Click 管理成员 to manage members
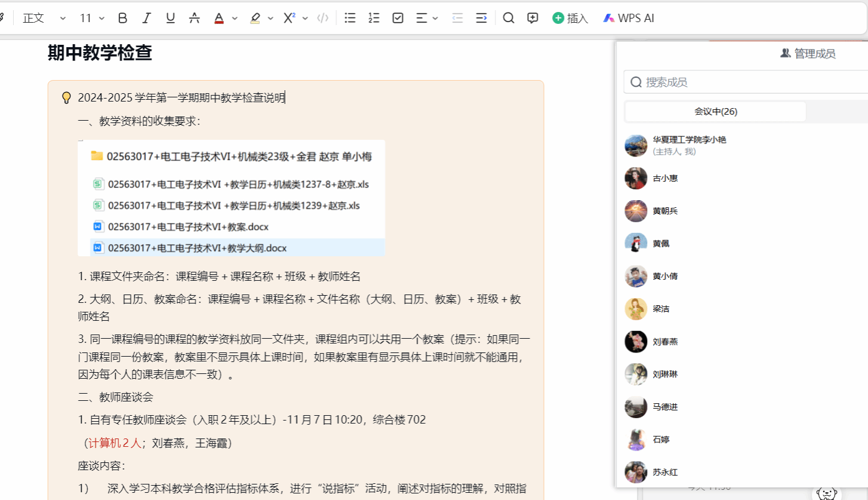 [x=808, y=54]
